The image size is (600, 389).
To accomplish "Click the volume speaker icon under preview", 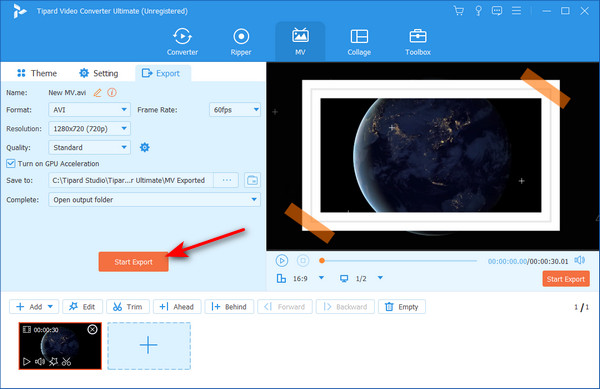I will coord(580,260).
